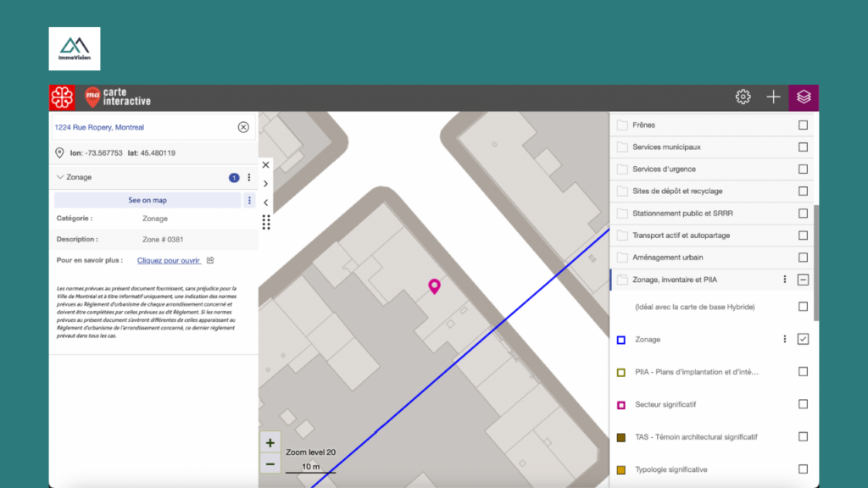Click the zoom out minus button

click(270, 463)
